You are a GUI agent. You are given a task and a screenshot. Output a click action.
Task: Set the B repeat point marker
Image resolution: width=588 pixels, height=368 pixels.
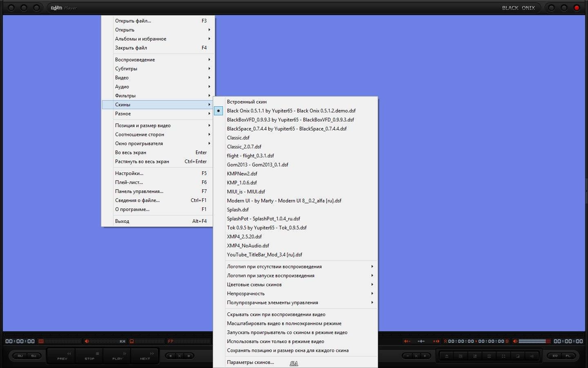click(507, 341)
